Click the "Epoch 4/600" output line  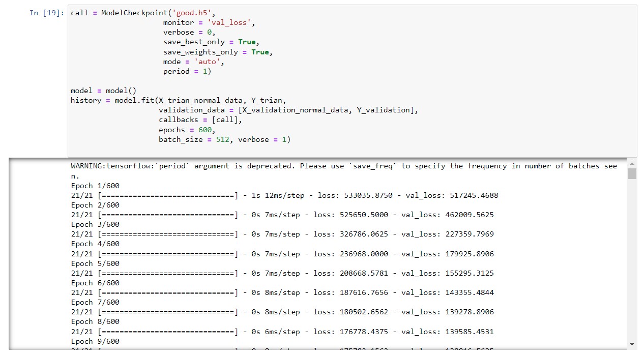tap(95, 244)
